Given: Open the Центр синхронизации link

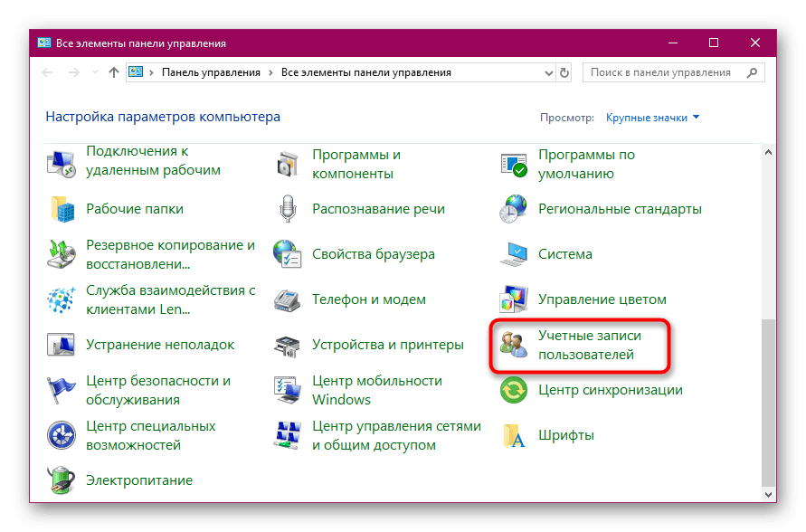Looking at the screenshot, I should pyautogui.click(x=611, y=390).
